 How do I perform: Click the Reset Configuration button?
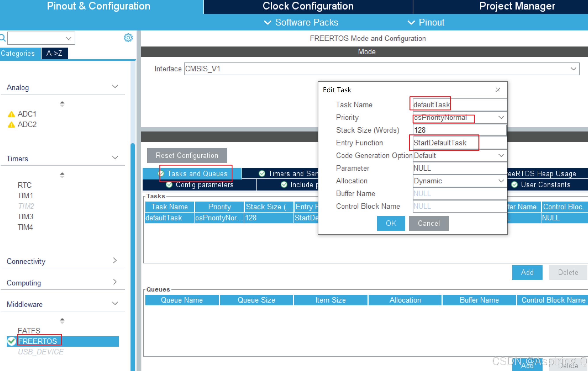(x=187, y=155)
